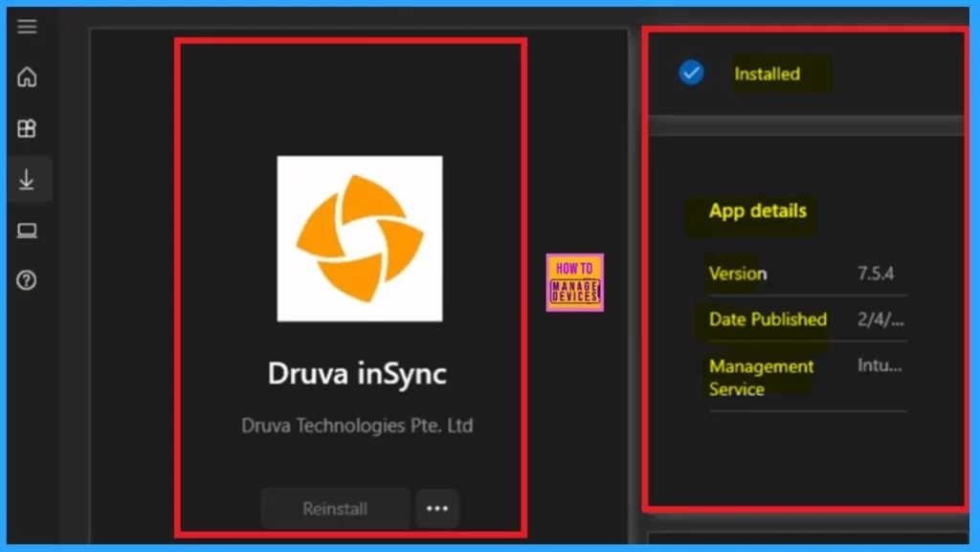
Task: Click the blue Installed checkmark icon
Action: pyautogui.click(x=691, y=73)
